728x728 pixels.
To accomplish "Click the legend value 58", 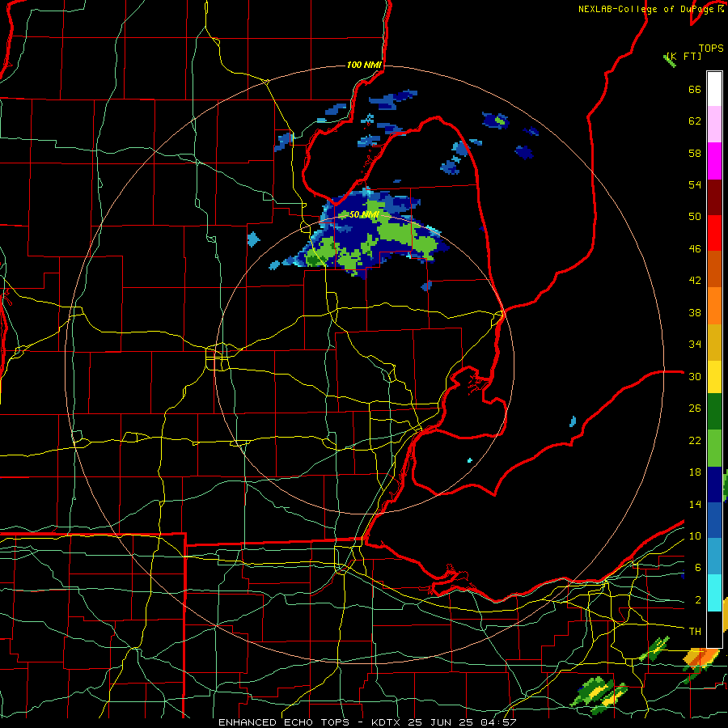I will coord(695,153).
